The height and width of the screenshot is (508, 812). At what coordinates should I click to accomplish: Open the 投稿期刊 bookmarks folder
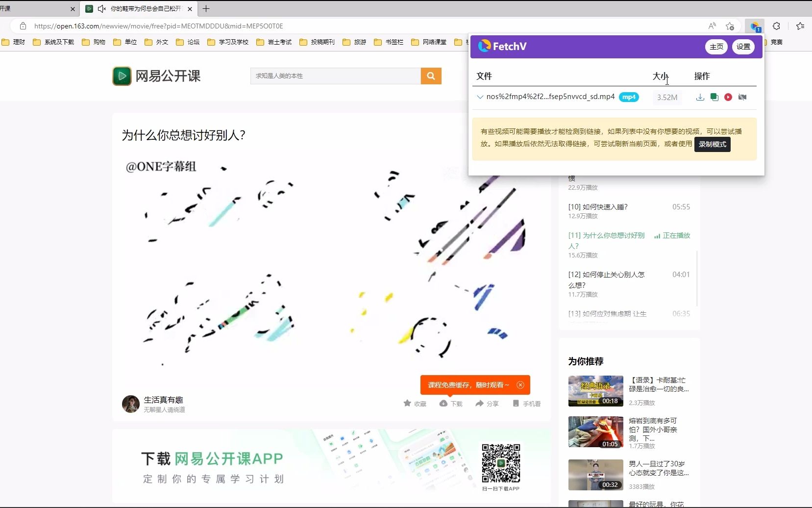(x=317, y=42)
